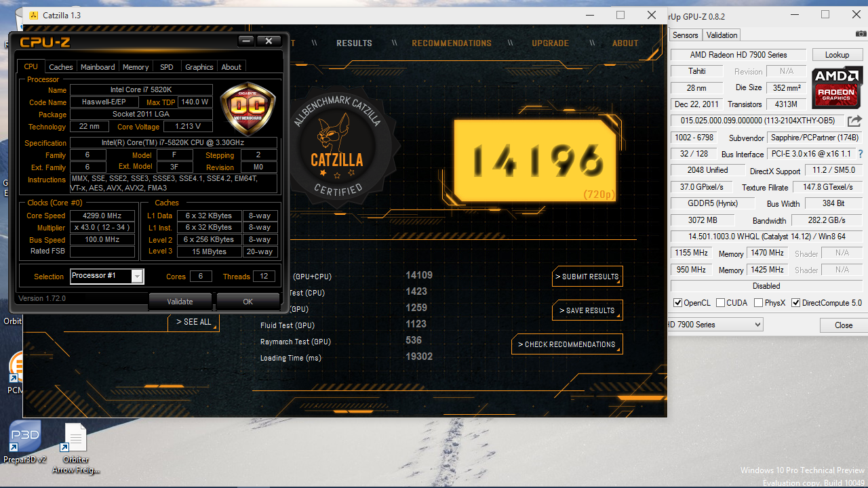The width and height of the screenshot is (868, 488).
Task: Click the 1155 MHz GPU clock value
Action: click(x=691, y=253)
